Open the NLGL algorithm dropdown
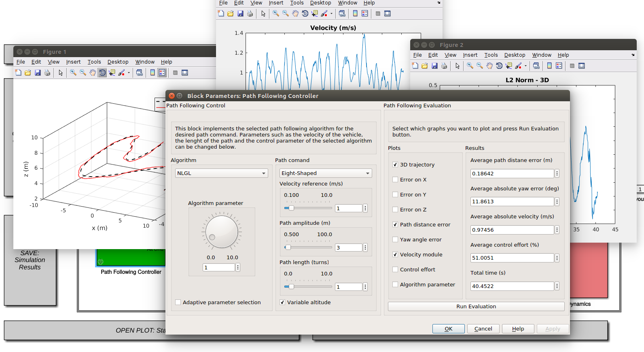This screenshot has height=352, width=644. pos(221,173)
